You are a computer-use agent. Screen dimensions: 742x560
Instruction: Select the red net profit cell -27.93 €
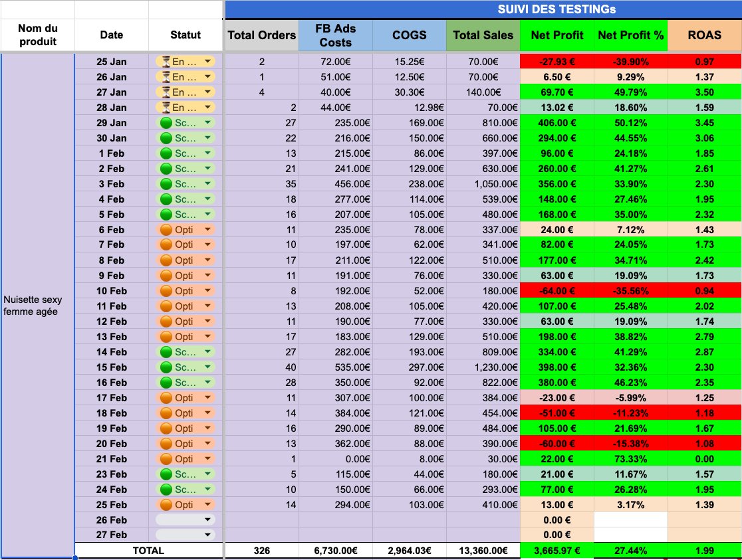pos(557,62)
